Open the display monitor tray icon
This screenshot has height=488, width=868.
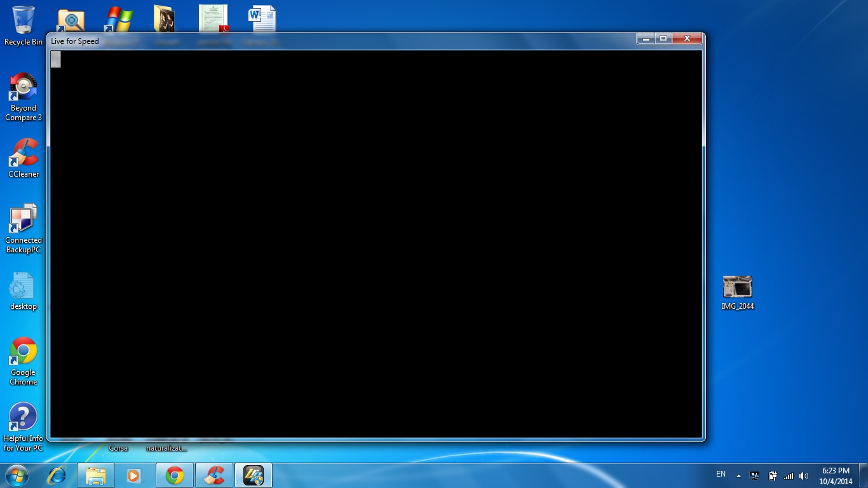pos(755,475)
